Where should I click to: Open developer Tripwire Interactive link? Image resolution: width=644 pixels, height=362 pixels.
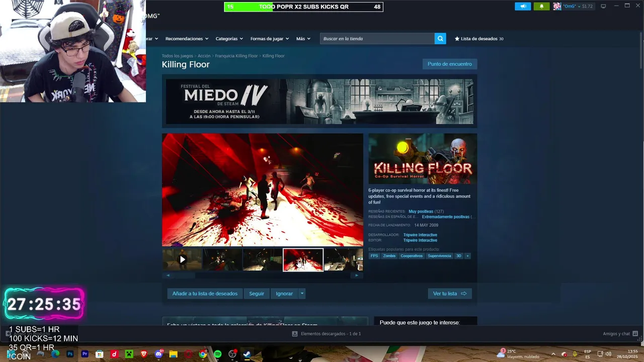click(420, 235)
